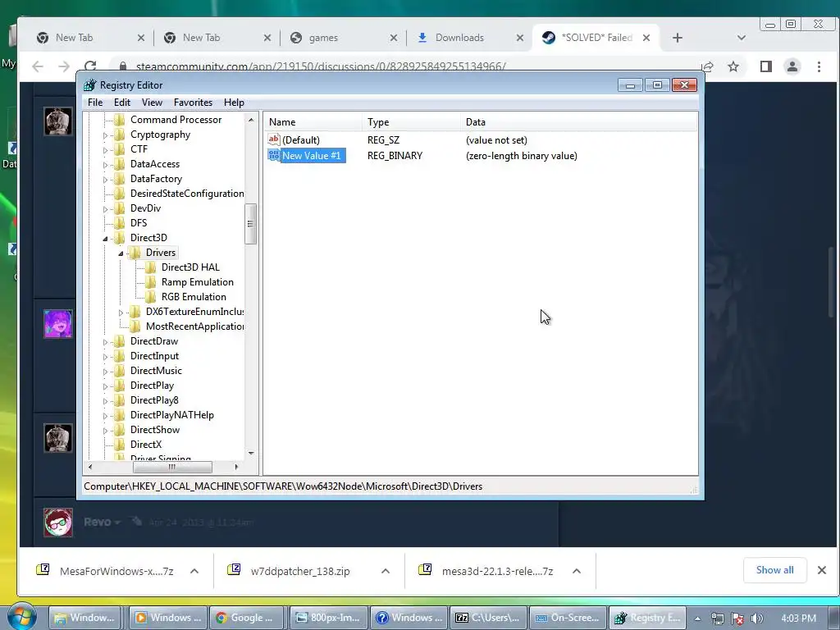Screen dimensions: 840x630
Task: Expand the Cryptography registry key
Action: point(105,135)
